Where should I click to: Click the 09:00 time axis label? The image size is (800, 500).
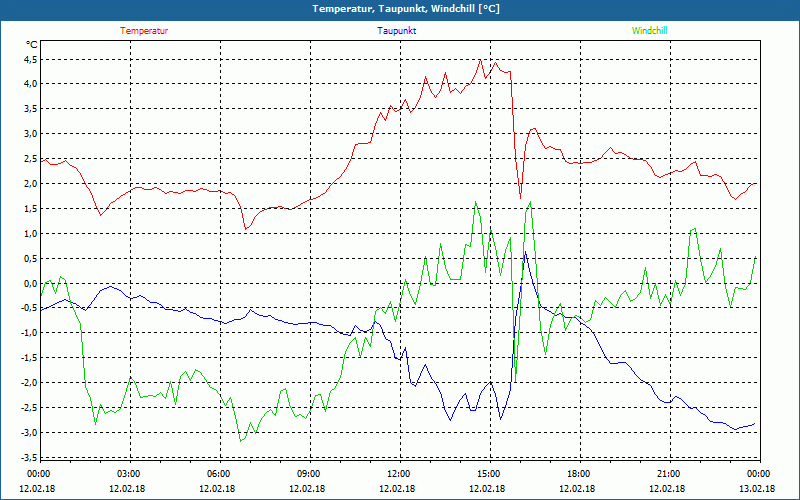[x=309, y=474]
